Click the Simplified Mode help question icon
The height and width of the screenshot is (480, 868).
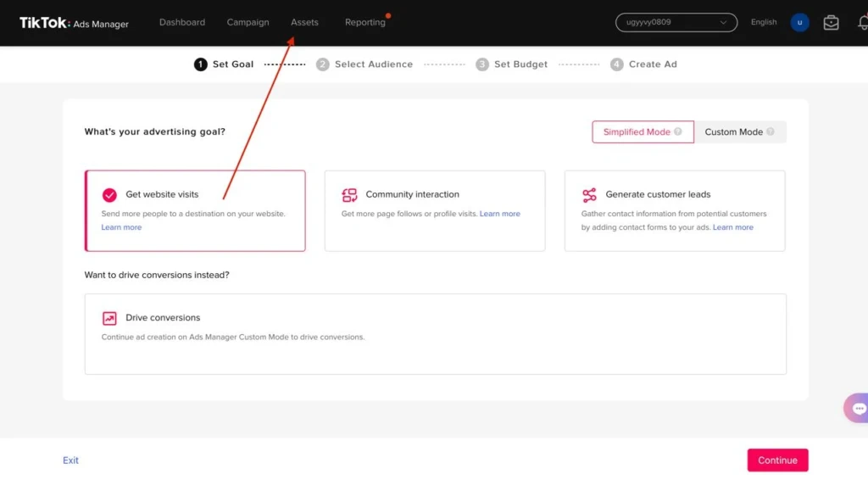pos(677,131)
